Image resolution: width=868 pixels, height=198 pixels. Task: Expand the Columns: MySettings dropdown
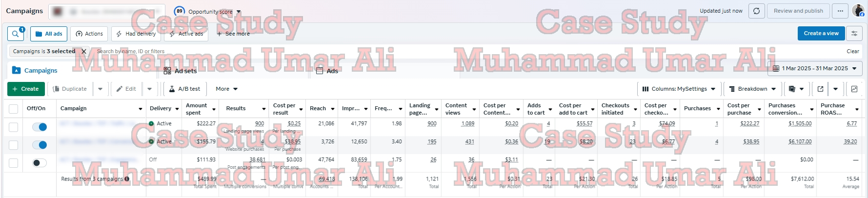coord(678,89)
